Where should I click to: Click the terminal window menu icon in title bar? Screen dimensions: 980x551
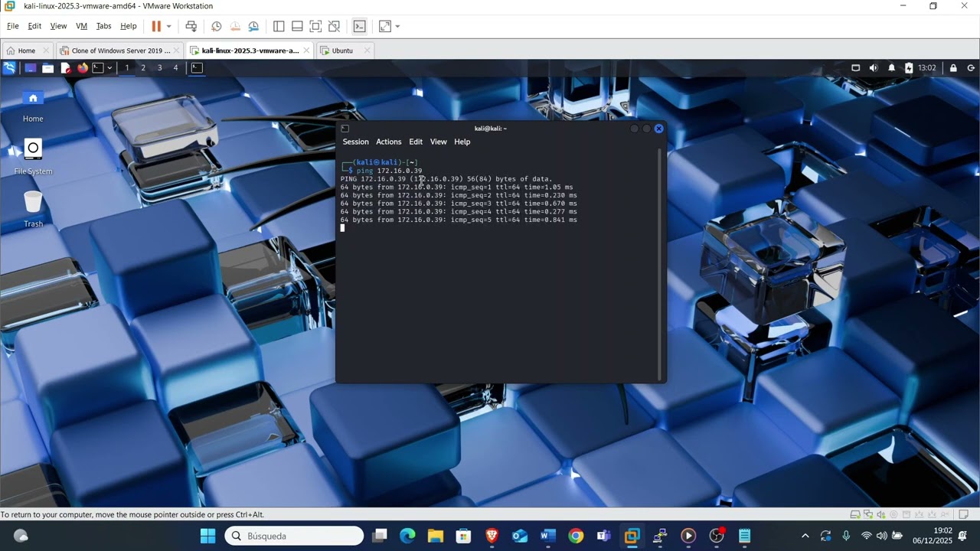[x=345, y=129]
